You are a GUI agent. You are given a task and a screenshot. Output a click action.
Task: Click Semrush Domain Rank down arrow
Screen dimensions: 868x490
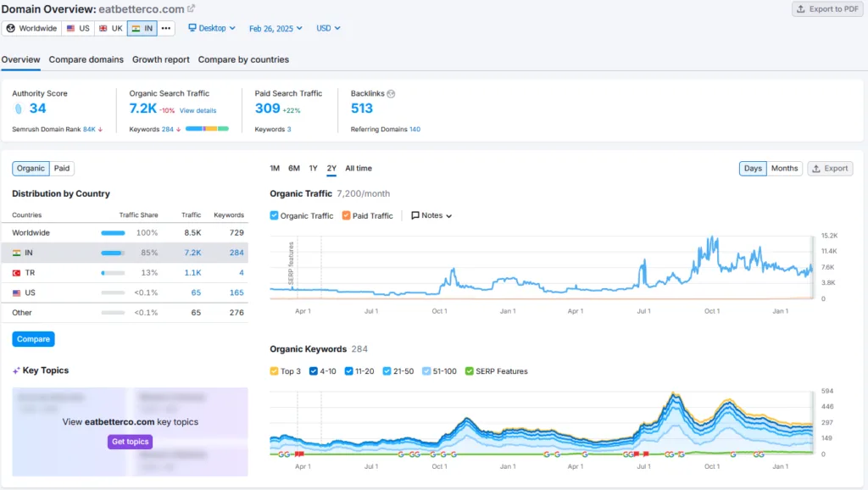[100, 130]
